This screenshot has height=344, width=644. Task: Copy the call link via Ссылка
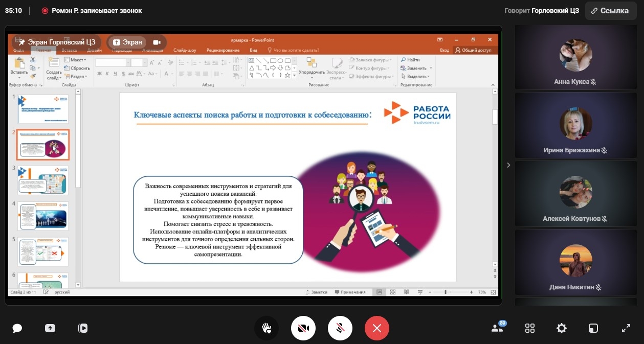(611, 11)
